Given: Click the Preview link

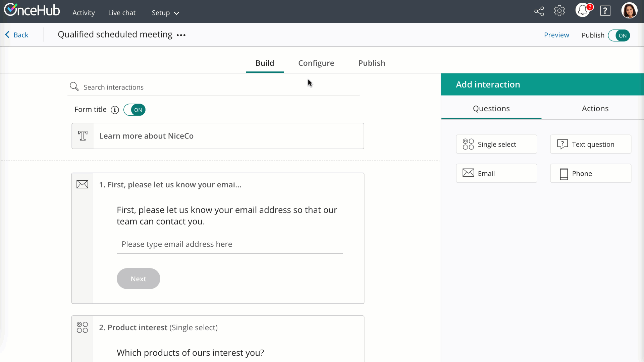Looking at the screenshot, I should point(556,35).
